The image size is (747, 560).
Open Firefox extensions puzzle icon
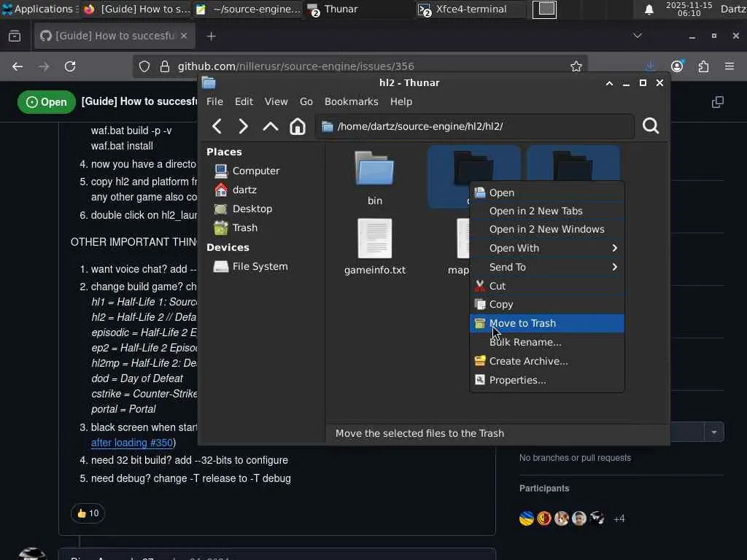coord(703,66)
